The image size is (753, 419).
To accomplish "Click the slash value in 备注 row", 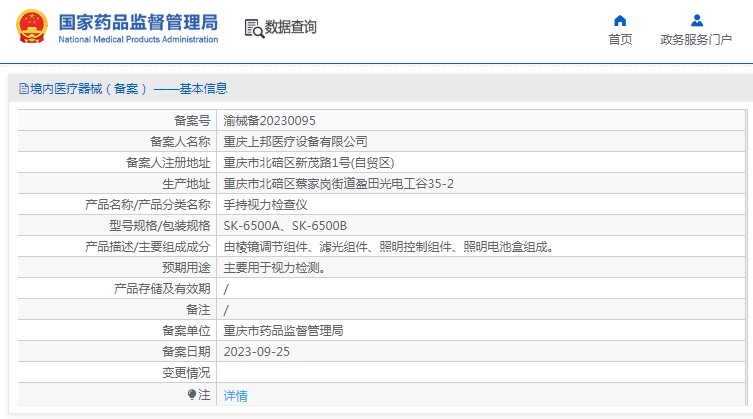I will point(226,310).
